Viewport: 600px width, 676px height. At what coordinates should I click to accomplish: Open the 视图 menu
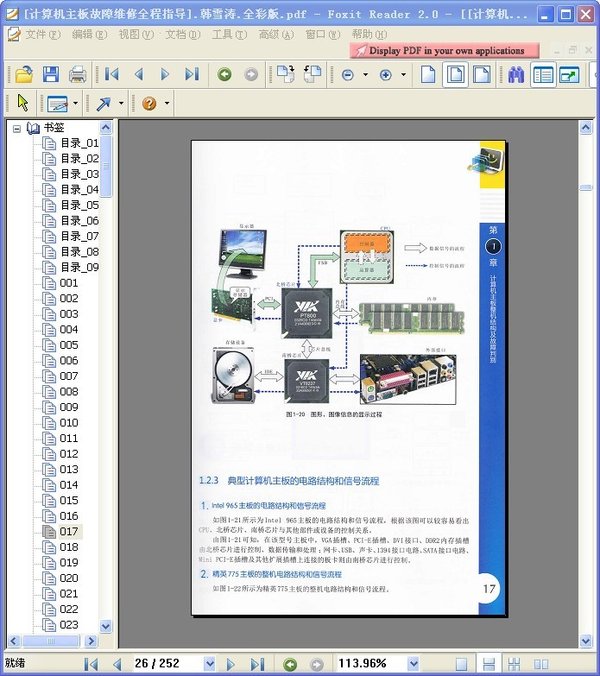[136, 34]
